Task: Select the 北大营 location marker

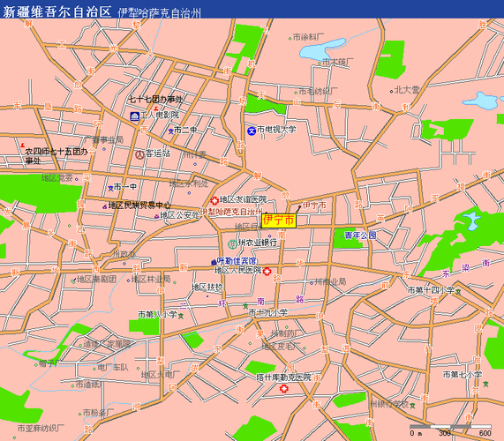Action: (391, 92)
